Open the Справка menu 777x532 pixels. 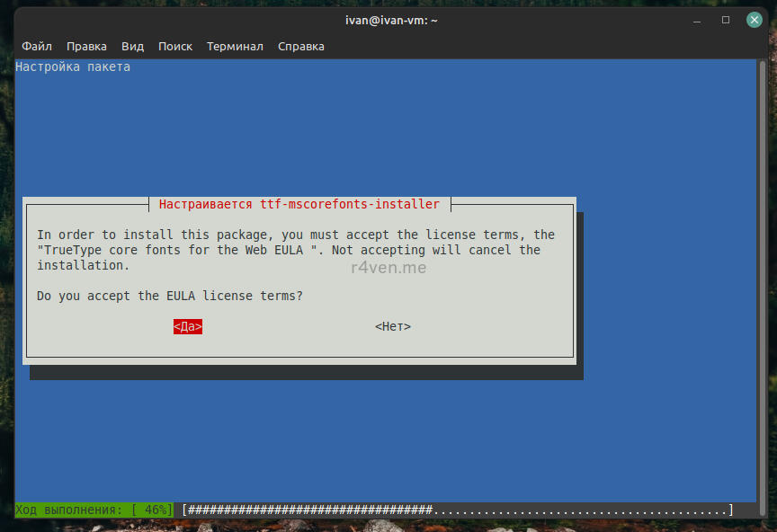[x=301, y=46]
